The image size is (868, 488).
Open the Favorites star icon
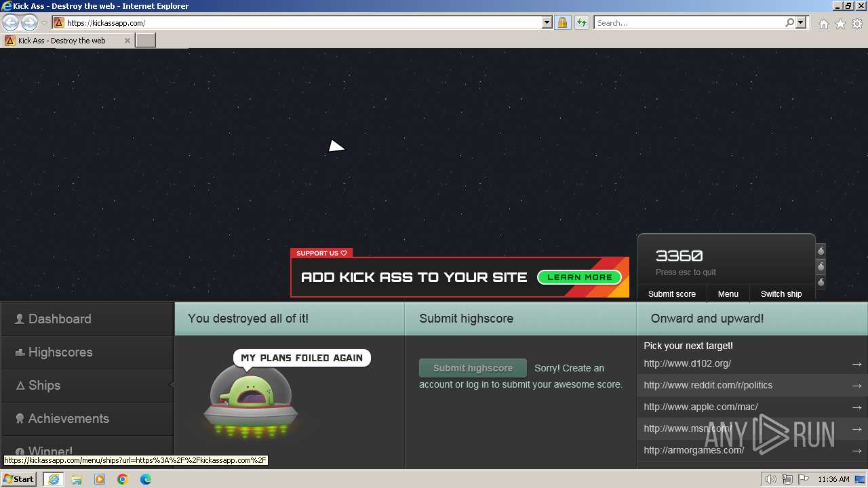click(x=840, y=24)
